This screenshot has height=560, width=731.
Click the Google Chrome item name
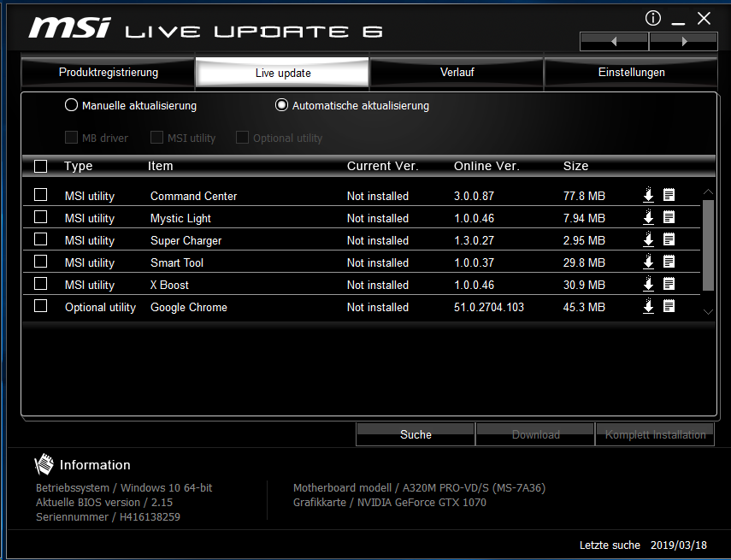click(189, 307)
